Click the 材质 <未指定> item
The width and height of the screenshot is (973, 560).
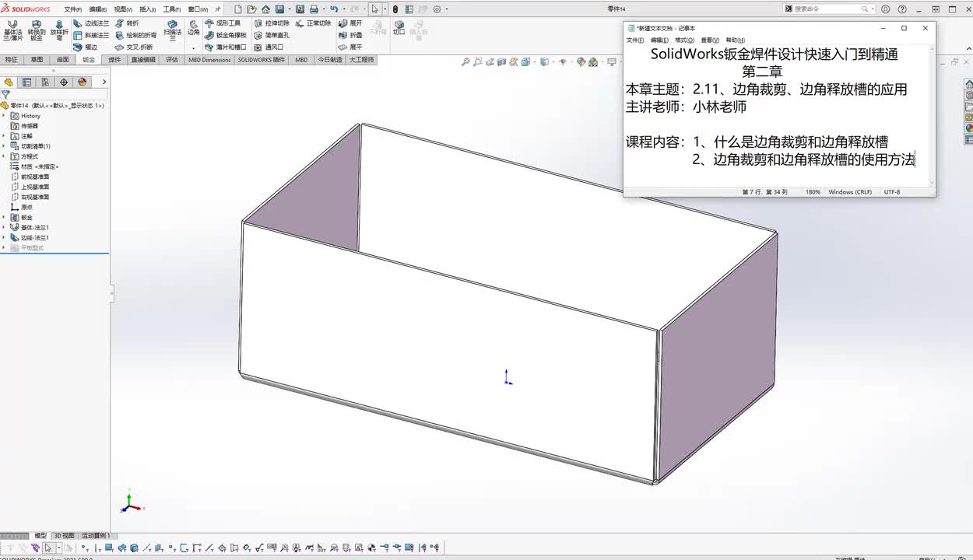(35, 166)
